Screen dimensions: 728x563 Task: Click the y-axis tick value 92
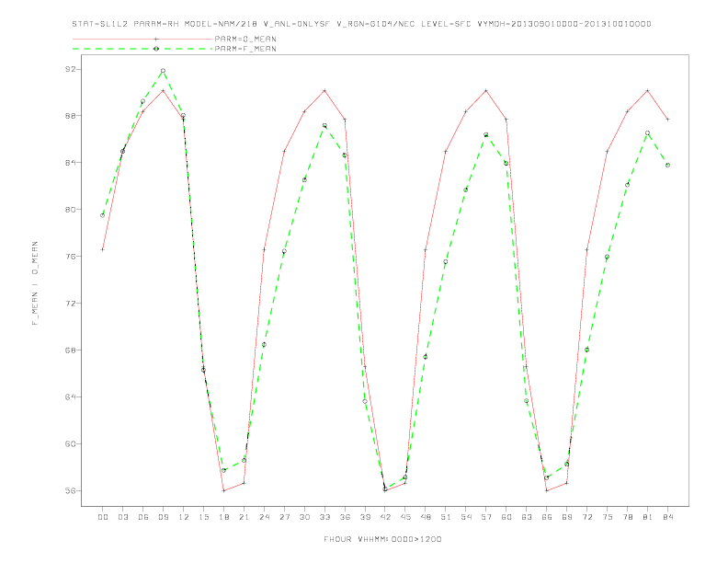tap(70, 69)
